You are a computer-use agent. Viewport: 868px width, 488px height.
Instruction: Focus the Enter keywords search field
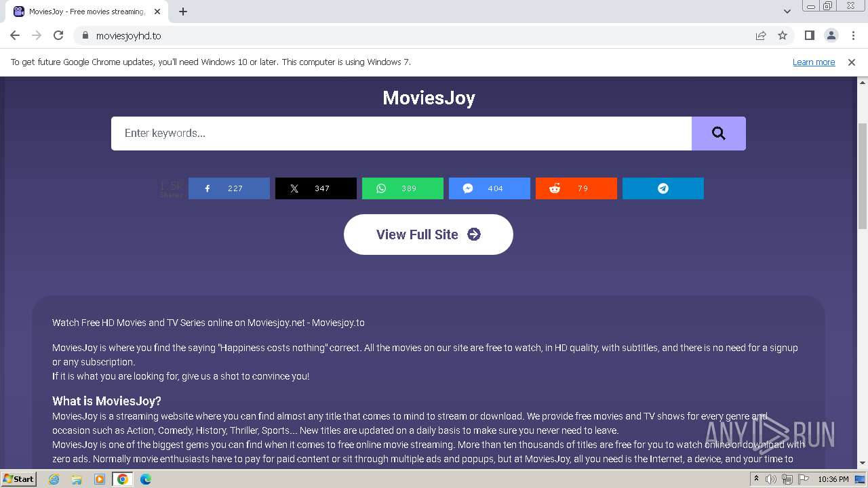pyautogui.click(x=401, y=134)
